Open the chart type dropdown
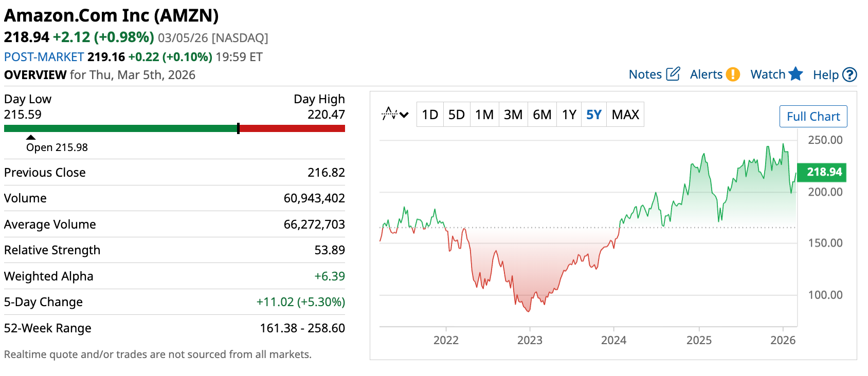 pos(404,115)
